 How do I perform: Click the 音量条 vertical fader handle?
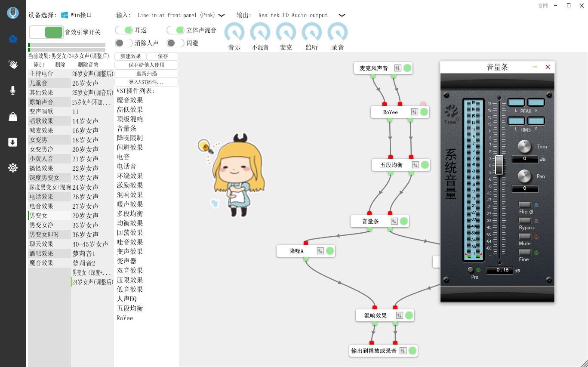(499, 165)
